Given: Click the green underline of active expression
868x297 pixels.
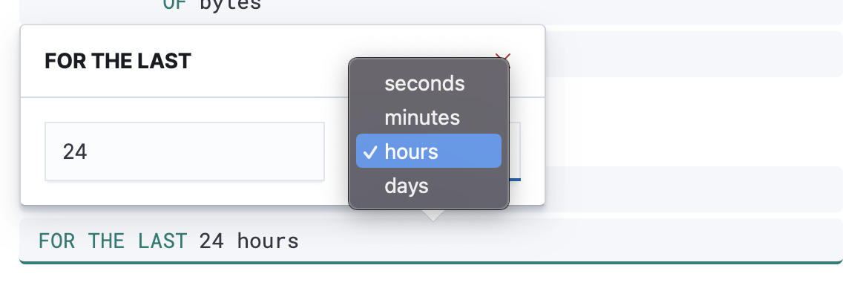Looking at the screenshot, I should coord(430,261).
